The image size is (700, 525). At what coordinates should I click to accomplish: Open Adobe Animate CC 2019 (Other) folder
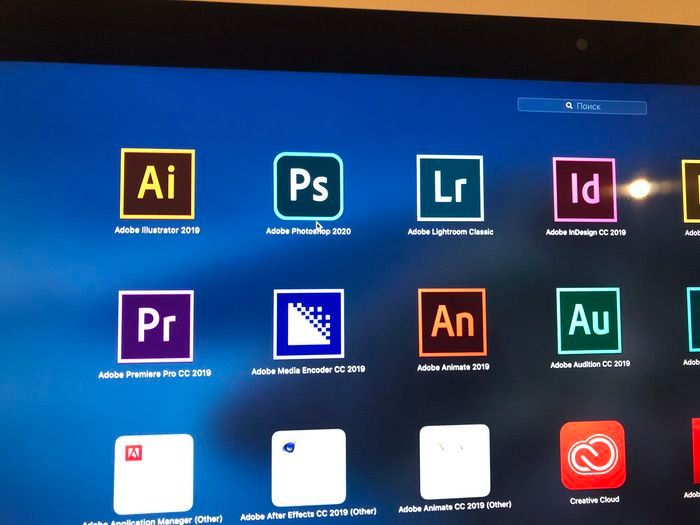(454, 462)
